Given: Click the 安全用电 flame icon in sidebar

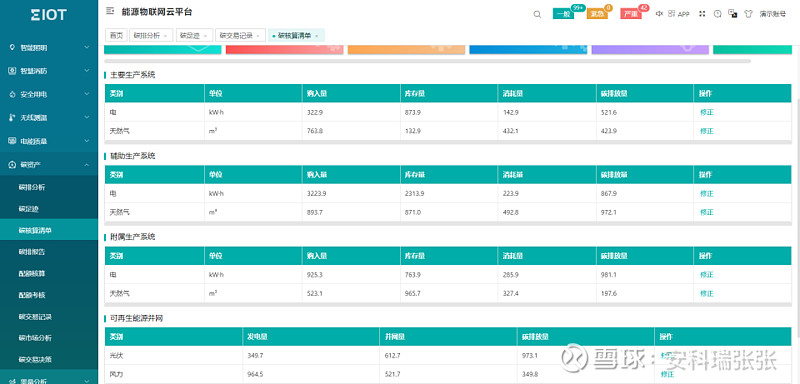Looking at the screenshot, I should (x=12, y=94).
